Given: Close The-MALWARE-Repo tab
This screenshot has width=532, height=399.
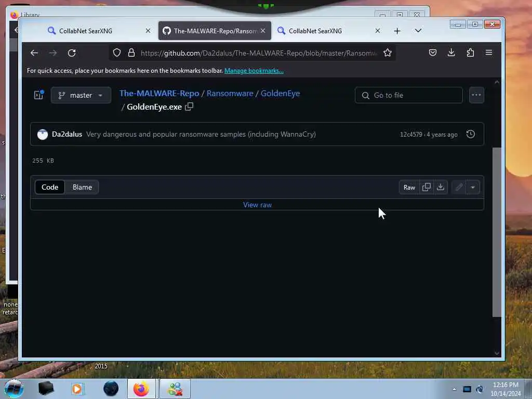Looking at the screenshot, I should [x=263, y=31].
